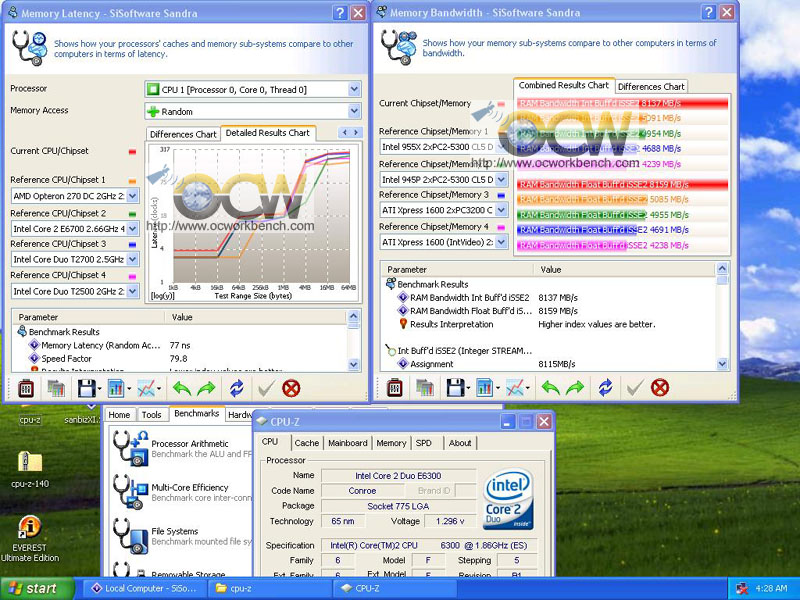Open the Cache tab in CPU-Z
Viewport: 800px width, 600px height.
point(307,443)
